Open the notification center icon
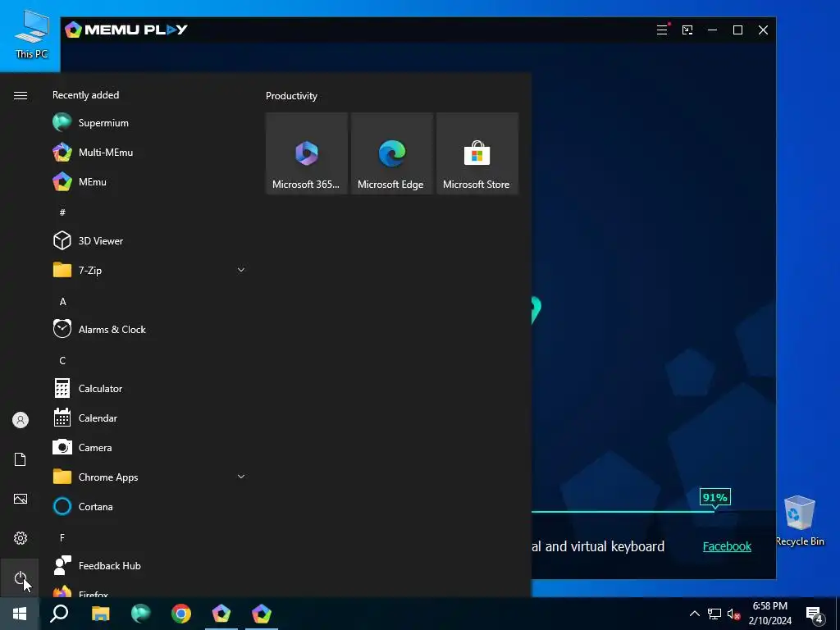The height and width of the screenshot is (630, 840). (815, 614)
